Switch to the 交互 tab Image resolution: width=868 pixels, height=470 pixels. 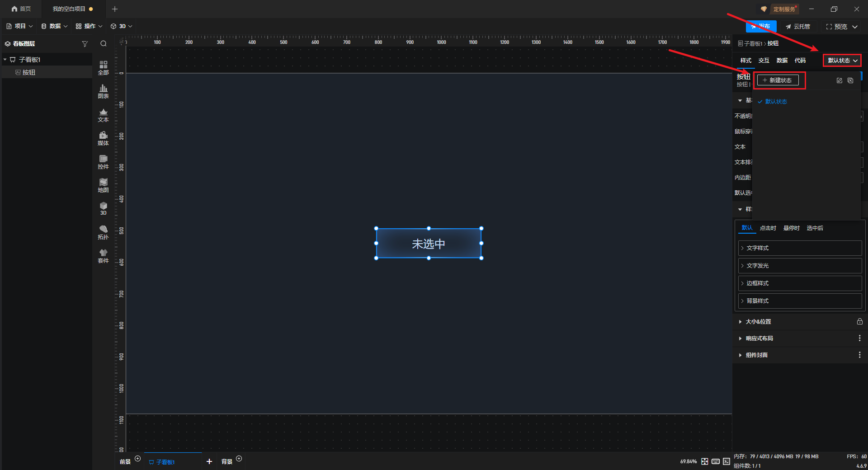764,61
